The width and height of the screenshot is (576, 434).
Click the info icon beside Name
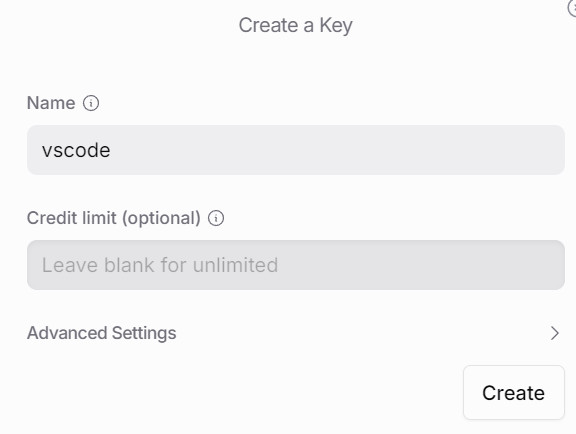tap(91, 103)
